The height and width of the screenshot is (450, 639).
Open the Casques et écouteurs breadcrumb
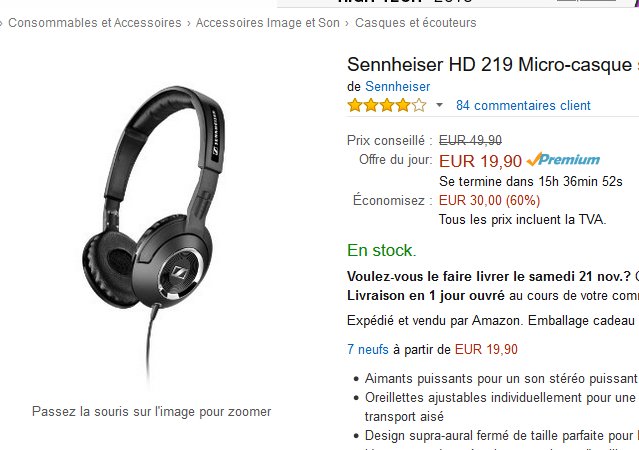tap(415, 23)
